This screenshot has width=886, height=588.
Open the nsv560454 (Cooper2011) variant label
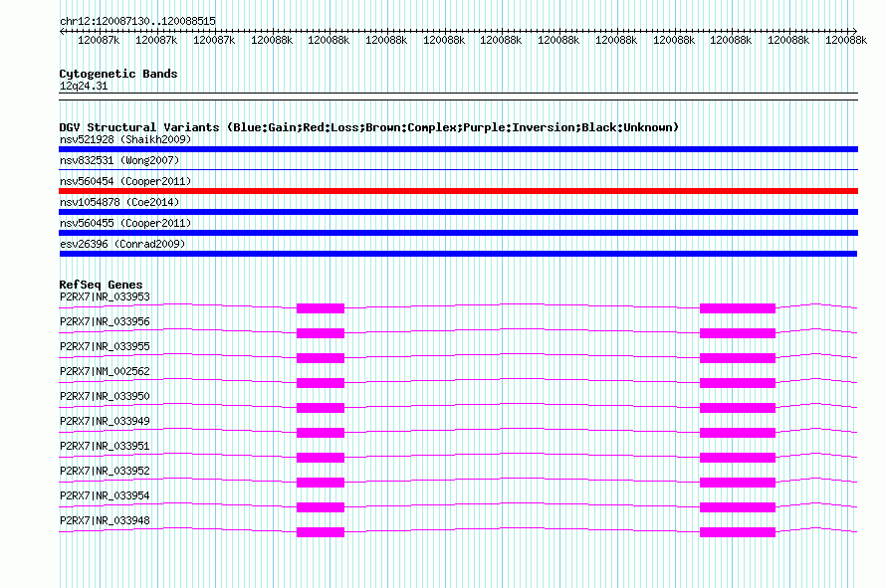click(125, 181)
